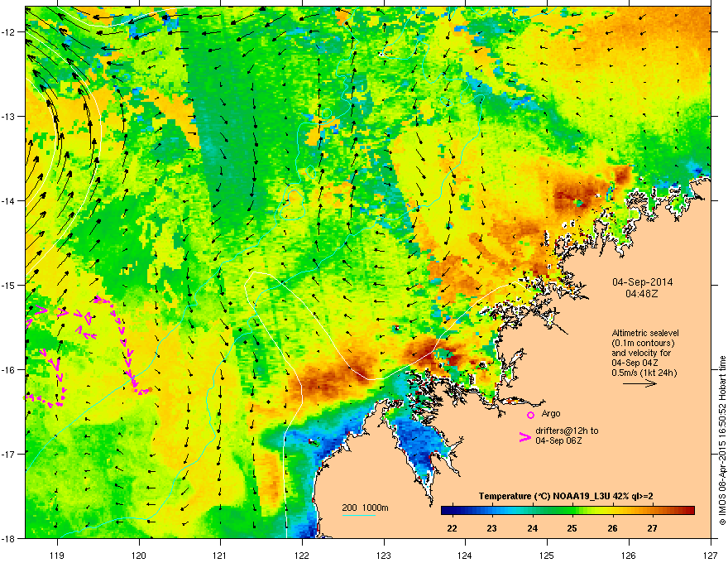Click the 'Altimetric sealevel' legend text
The image size is (728, 563).
tap(645, 333)
